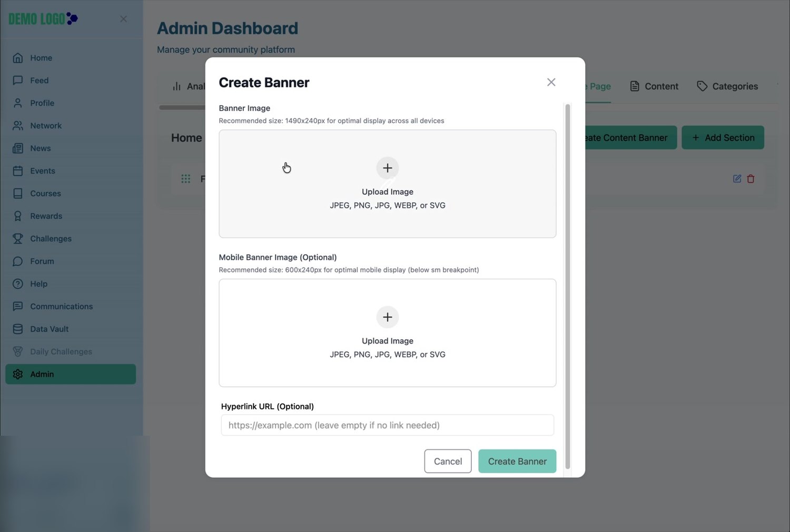Focus the Hyperlink URL input field
This screenshot has height=532, width=790.
coord(387,425)
